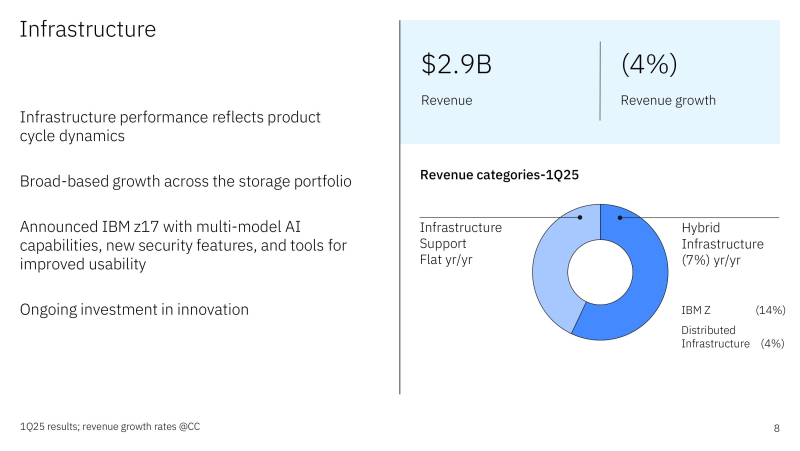The width and height of the screenshot is (800, 451).
Task: Click the white center of the donut chart
Action: (x=600, y=270)
